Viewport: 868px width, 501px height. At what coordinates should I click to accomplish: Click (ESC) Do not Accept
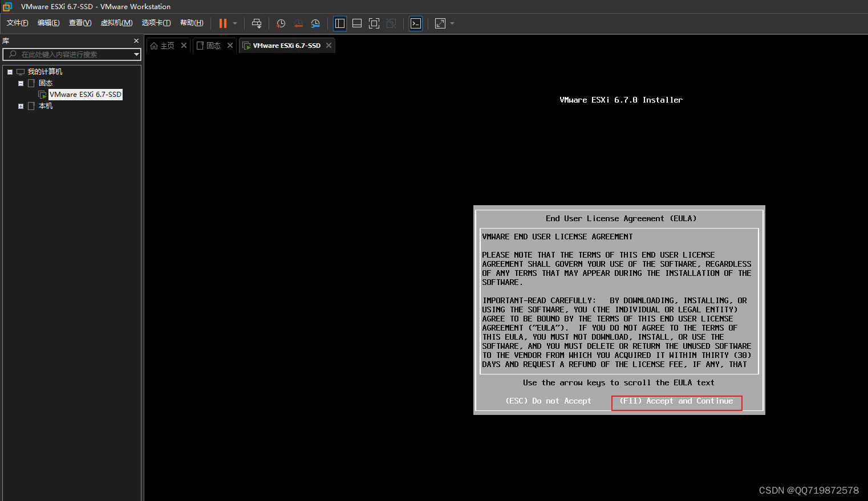(548, 401)
